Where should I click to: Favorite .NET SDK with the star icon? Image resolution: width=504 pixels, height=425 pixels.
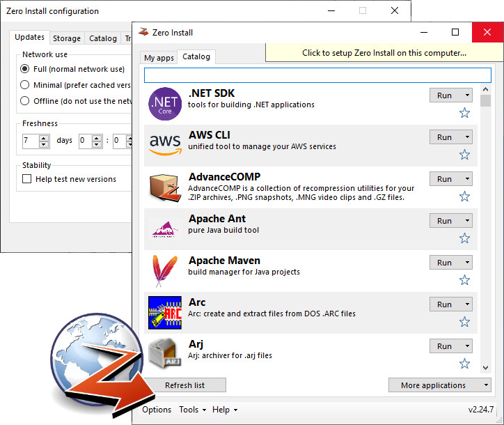click(x=464, y=113)
